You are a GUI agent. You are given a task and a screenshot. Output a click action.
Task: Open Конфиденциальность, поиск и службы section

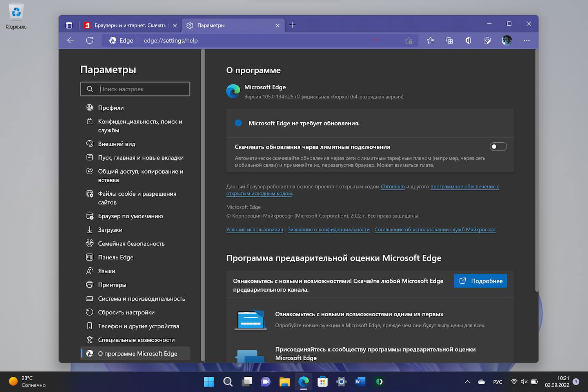point(135,126)
